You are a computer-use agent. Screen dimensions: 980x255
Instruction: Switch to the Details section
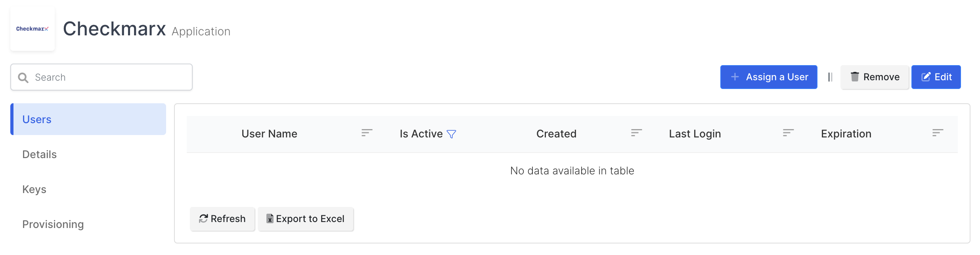tap(40, 154)
